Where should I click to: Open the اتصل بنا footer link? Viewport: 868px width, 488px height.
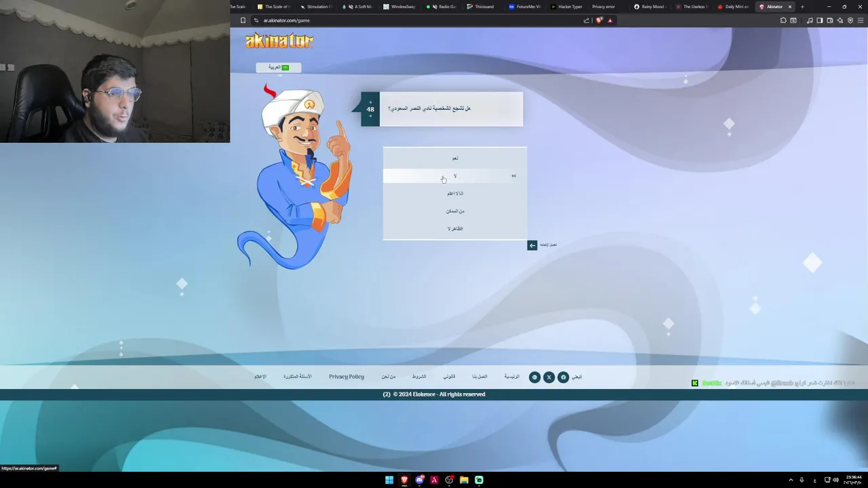coord(479,377)
